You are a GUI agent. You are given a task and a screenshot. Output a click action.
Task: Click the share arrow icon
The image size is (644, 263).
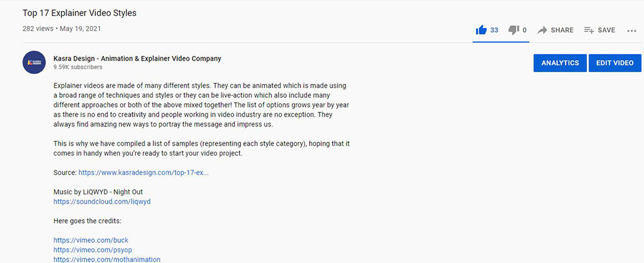tap(542, 30)
